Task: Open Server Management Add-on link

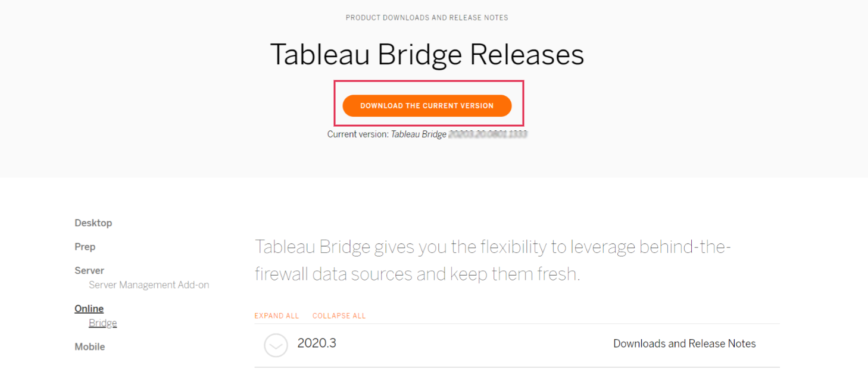Action: 149,285
